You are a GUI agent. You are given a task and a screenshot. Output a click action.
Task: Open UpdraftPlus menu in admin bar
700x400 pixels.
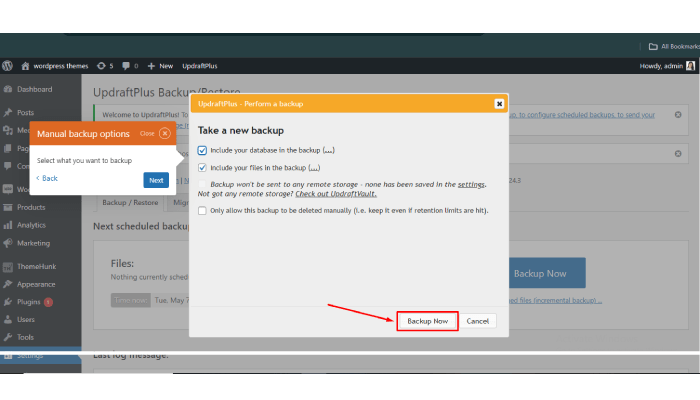click(x=200, y=66)
